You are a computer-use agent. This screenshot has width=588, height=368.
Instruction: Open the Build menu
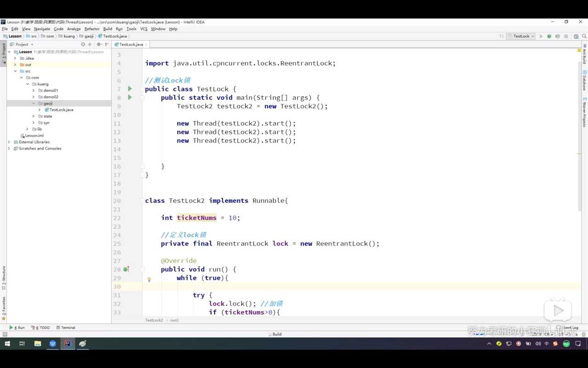pyautogui.click(x=107, y=29)
